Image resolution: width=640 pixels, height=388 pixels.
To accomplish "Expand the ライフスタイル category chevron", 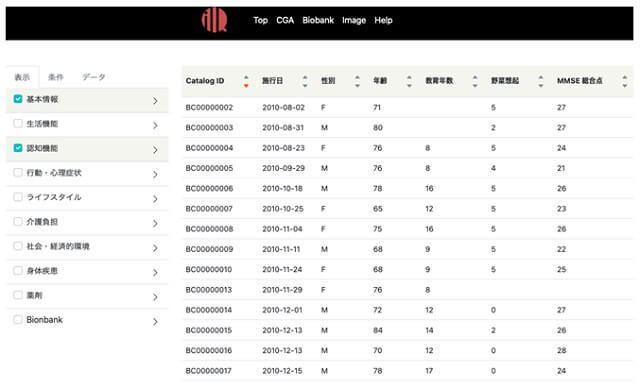I will 155,199.
